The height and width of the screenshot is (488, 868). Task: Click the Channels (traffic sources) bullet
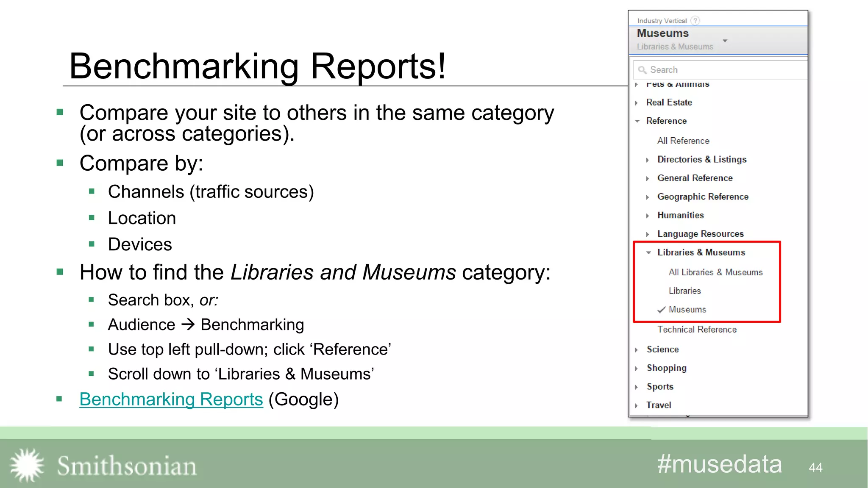(211, 192)
